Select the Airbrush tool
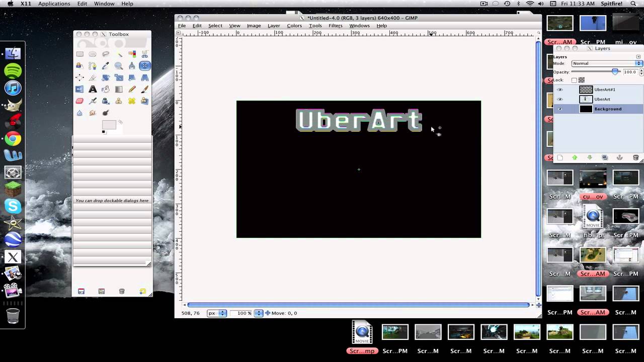This screenshot has height=362, width=644. [93, 101]
